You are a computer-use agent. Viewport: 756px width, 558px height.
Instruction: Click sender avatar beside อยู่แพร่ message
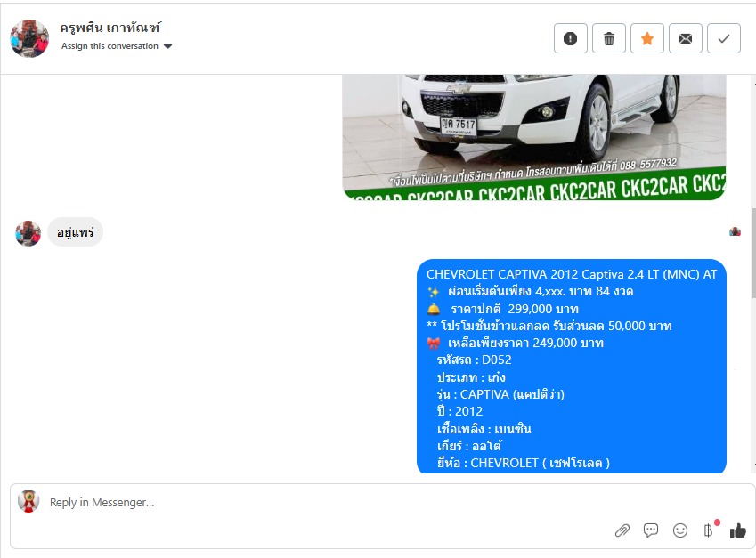click(28, 233)
